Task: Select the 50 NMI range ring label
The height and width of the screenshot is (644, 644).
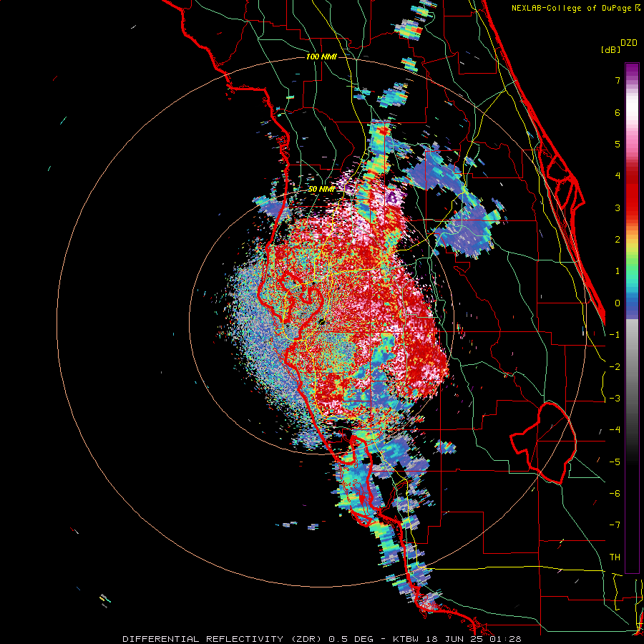Action: tap(321, 190)
